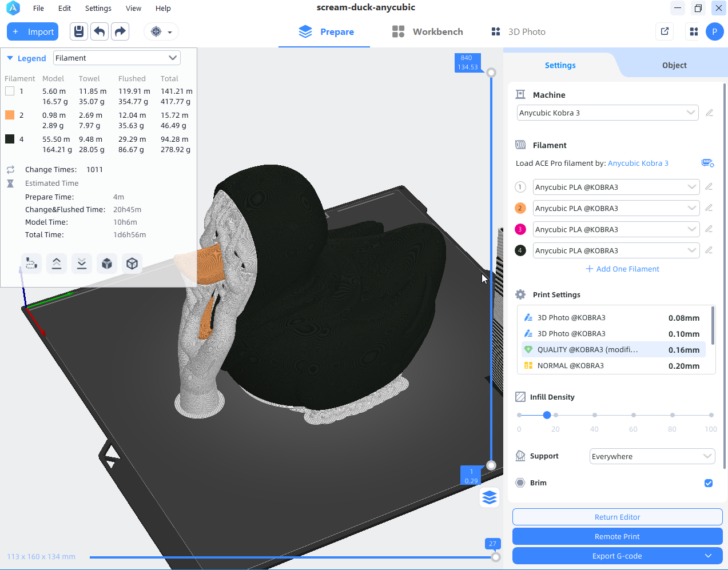Select the QUALITY @KOBRA3 0.16mm preset
728x570 pixels.
[x=613, y=350]
